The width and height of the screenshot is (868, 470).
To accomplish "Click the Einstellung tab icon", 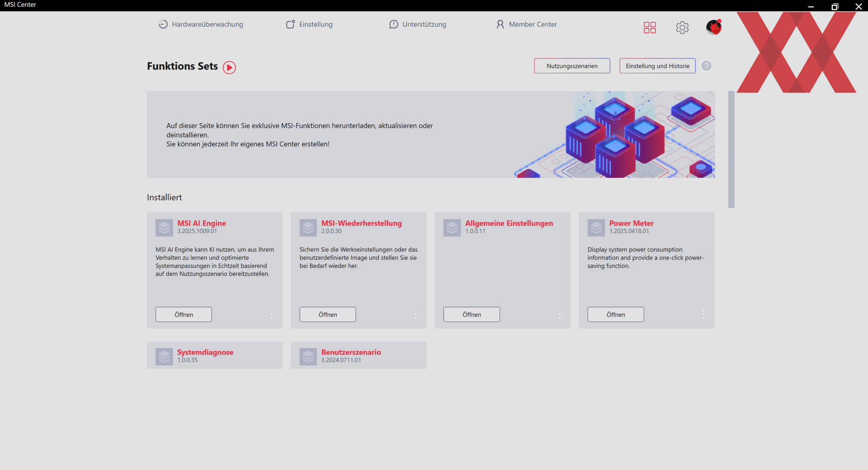I will point(290,24).
